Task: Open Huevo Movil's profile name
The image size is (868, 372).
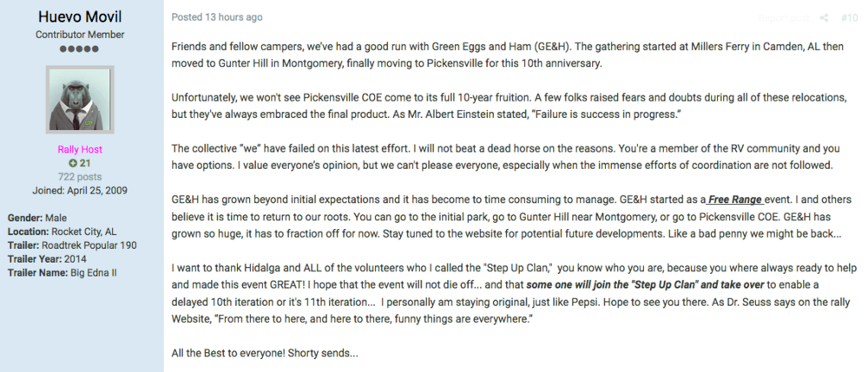Action: point(80,16)
